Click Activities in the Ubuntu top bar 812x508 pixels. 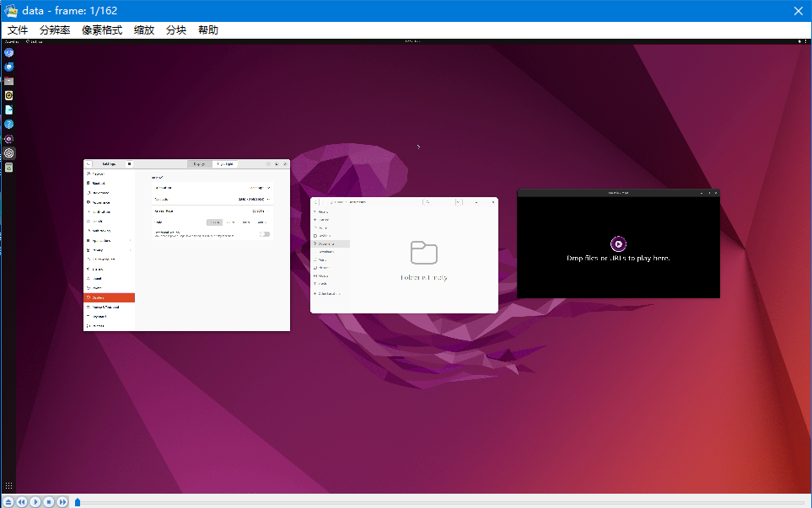click(x=12, y=41)
